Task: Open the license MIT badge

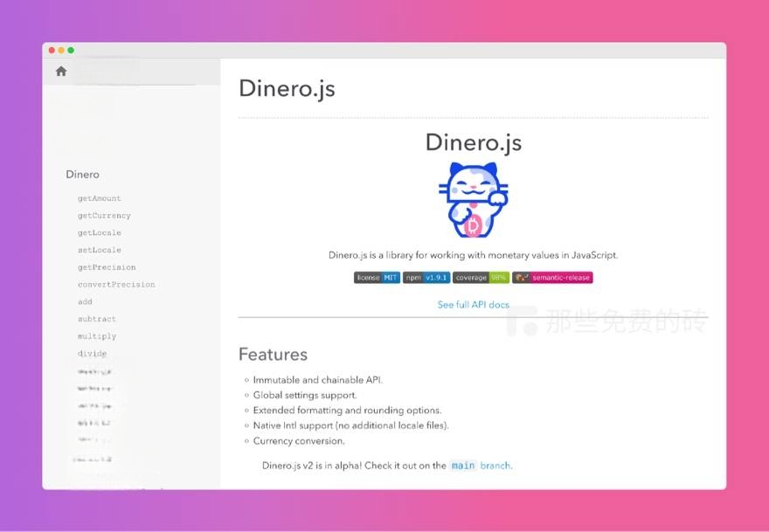Action: tap(377, 278)
